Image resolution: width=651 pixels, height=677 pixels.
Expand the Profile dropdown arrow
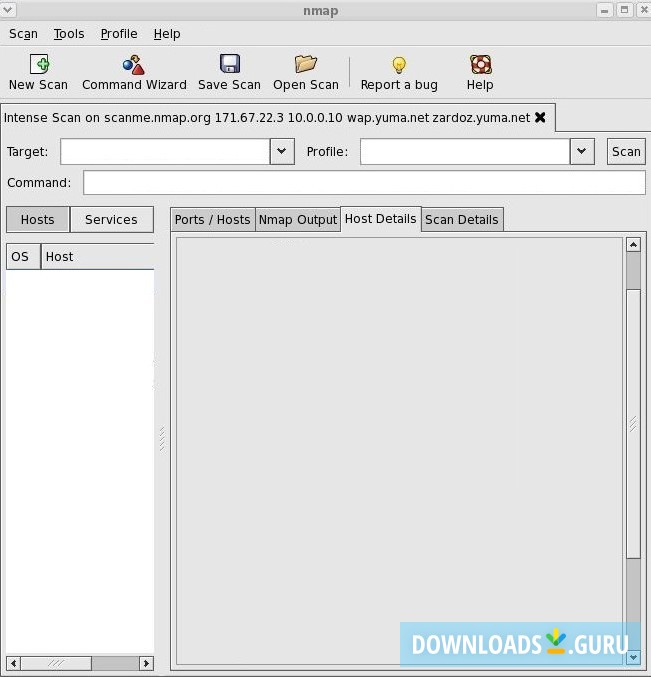pos(582,152)
